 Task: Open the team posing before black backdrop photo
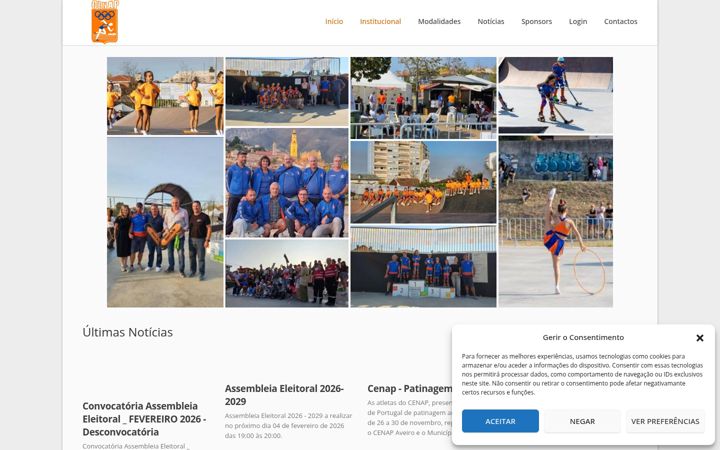point(287,91)
